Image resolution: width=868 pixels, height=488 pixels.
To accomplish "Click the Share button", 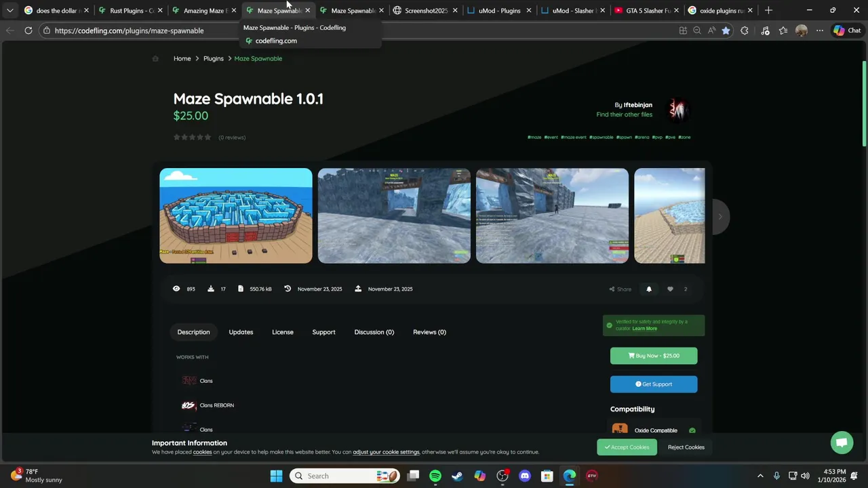I will [x=620, y=289].
